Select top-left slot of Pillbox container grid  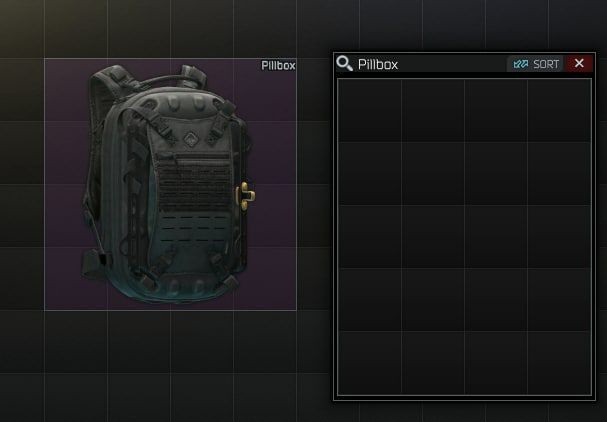pos(370,111)
